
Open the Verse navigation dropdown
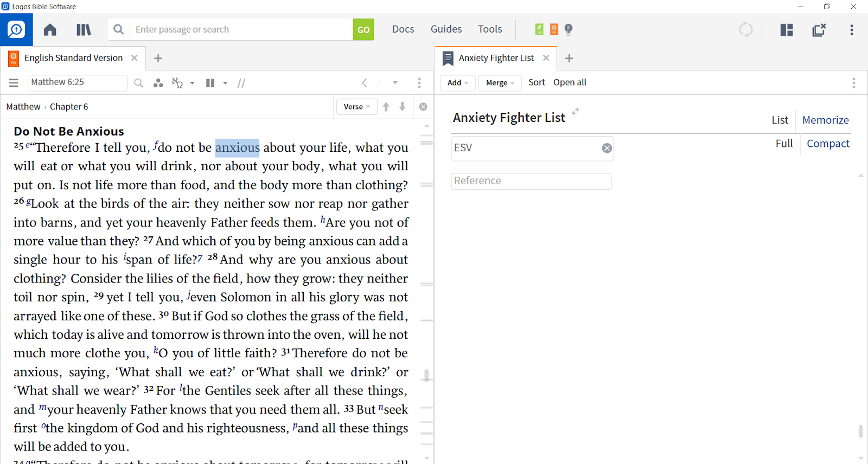pos(356,107)
